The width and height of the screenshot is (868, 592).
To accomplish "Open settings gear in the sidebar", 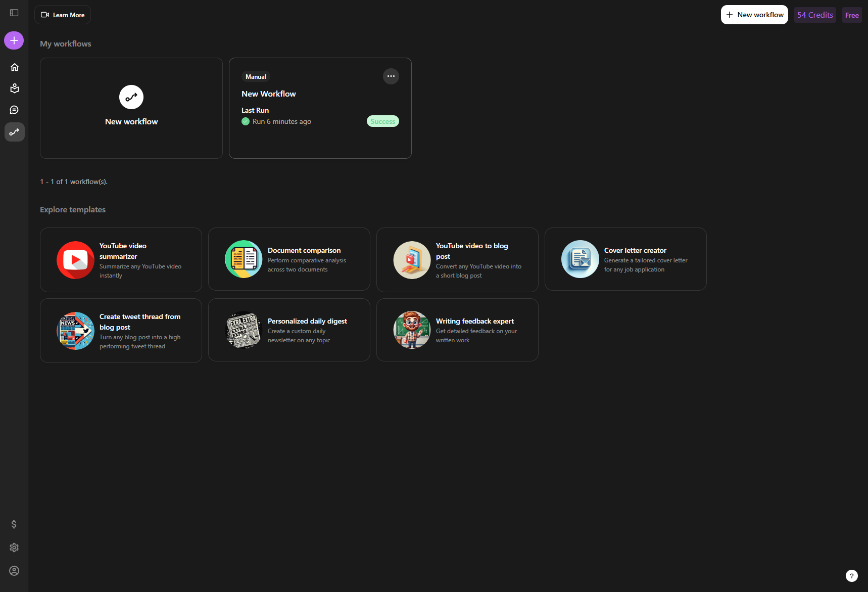I will [14, 548].
